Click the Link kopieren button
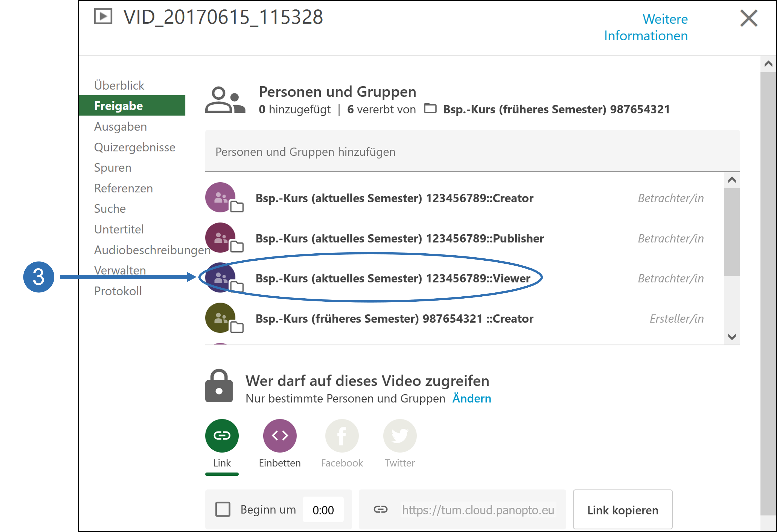This screenshot has width=777, height=532. tap(623, 510)
